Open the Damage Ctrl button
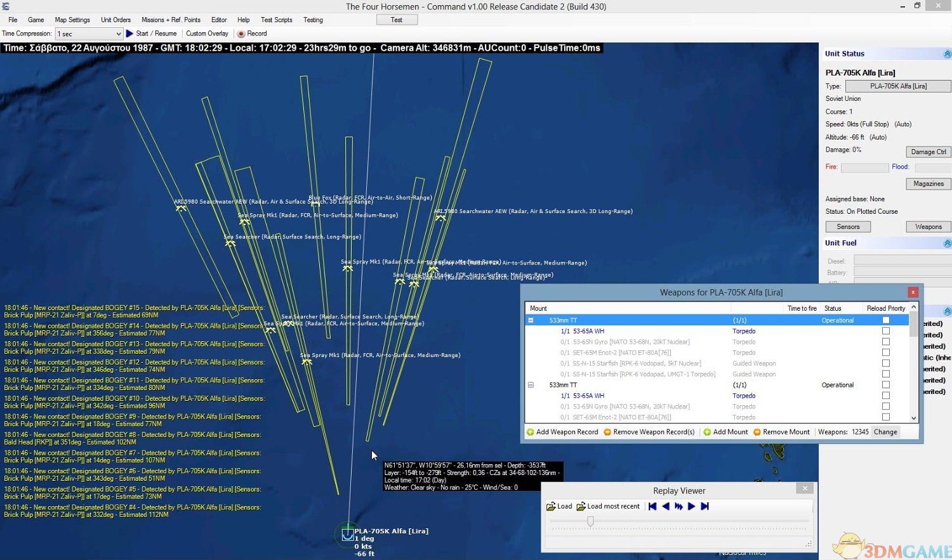 (x=928, y=152)
